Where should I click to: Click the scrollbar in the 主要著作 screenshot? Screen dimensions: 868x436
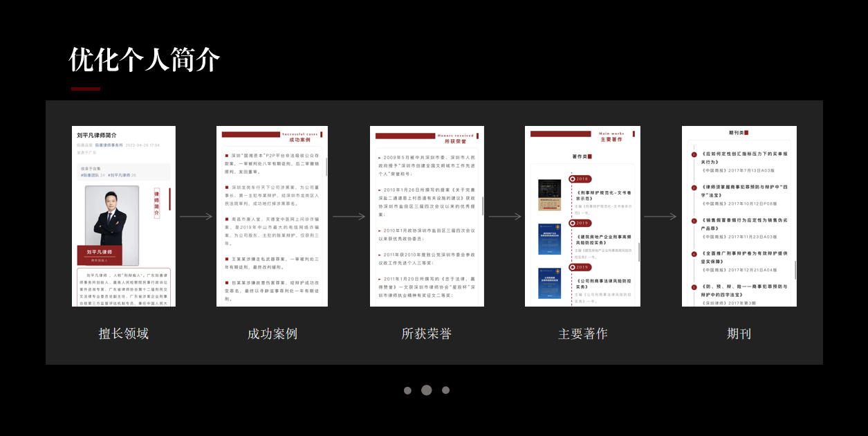(639, 253)
